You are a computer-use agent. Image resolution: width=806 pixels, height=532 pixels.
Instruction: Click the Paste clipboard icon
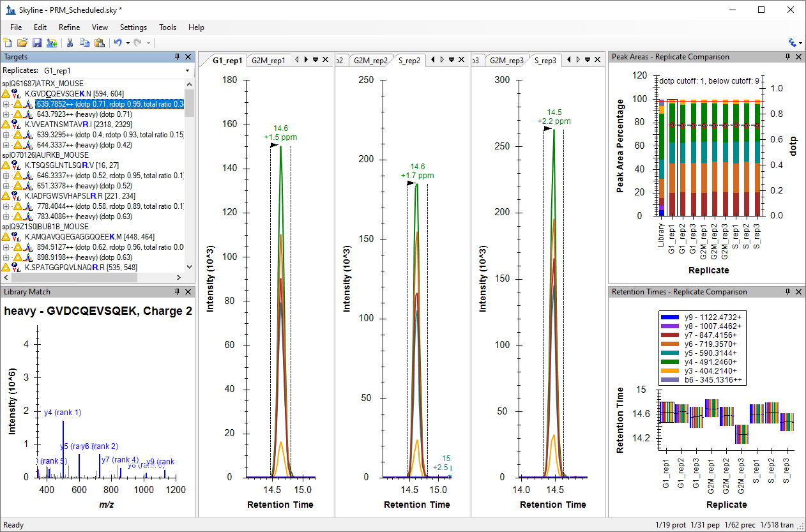(x=99, y=43)
